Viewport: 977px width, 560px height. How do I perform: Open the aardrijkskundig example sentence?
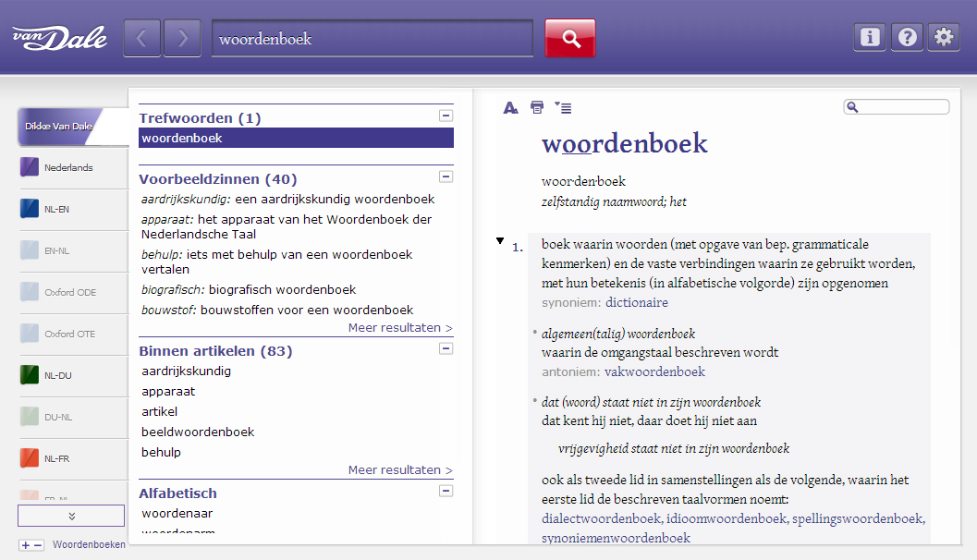pyautogui.click(x=287, y=200)
